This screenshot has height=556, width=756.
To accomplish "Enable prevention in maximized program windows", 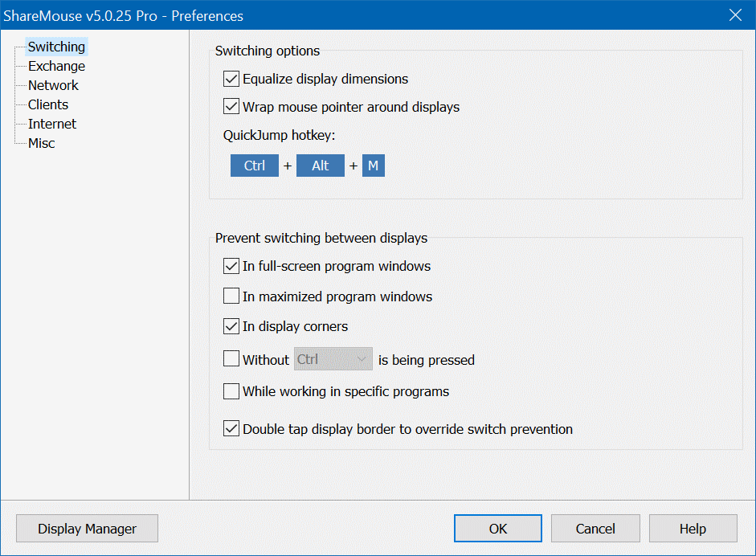I will click(231, 296).
